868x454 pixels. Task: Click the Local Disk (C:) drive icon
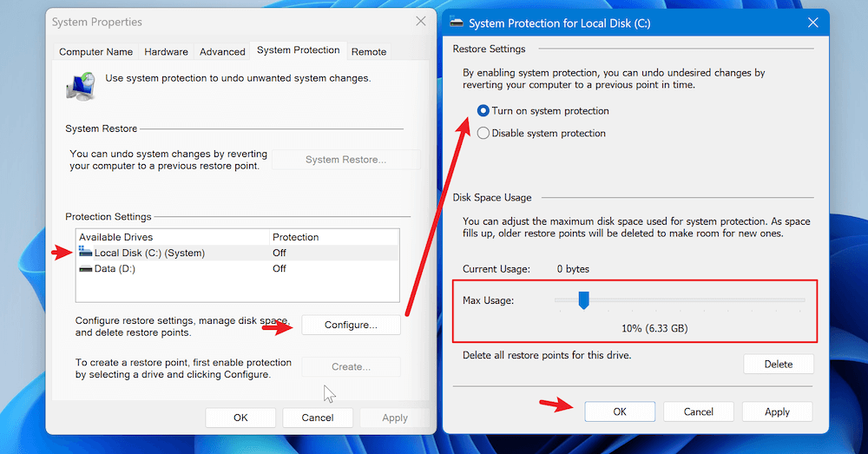pyautogui.click(x=85, y=252)
